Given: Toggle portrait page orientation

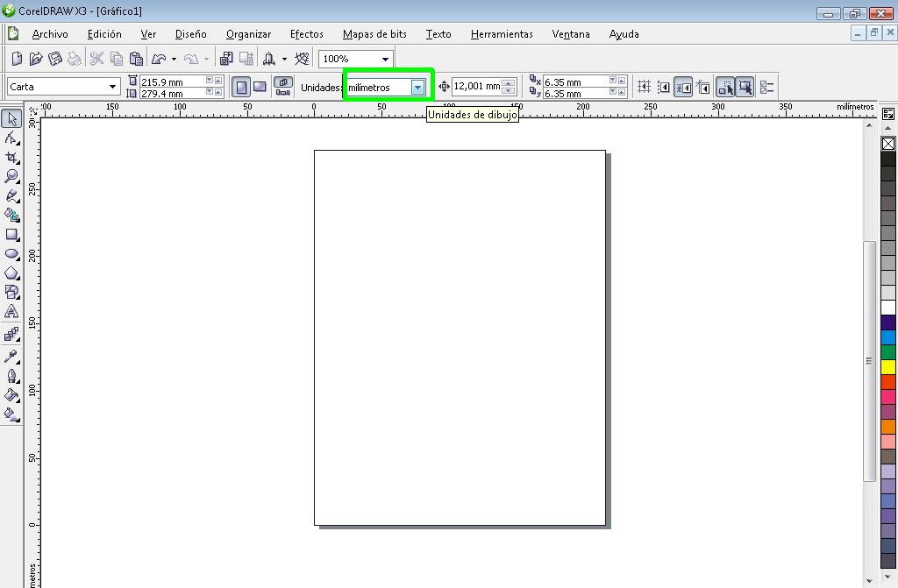Looking at the screenshot, I should click(240, 87).
